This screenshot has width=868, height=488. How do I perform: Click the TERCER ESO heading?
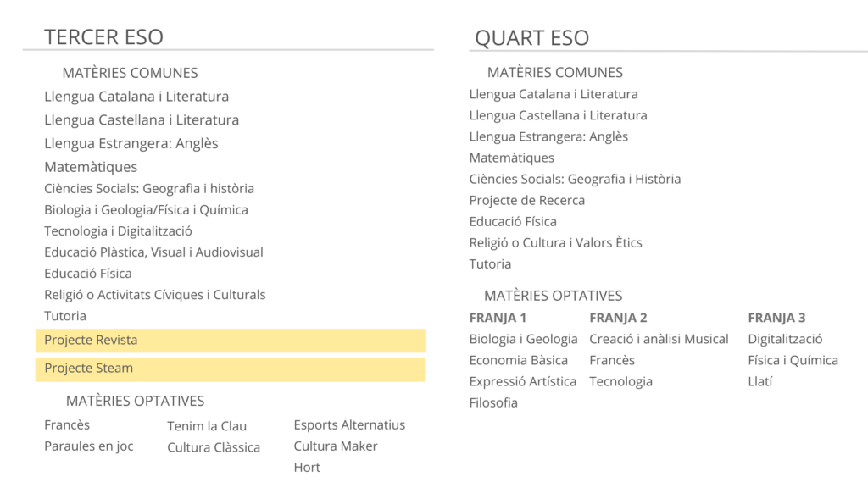(103, 37)
